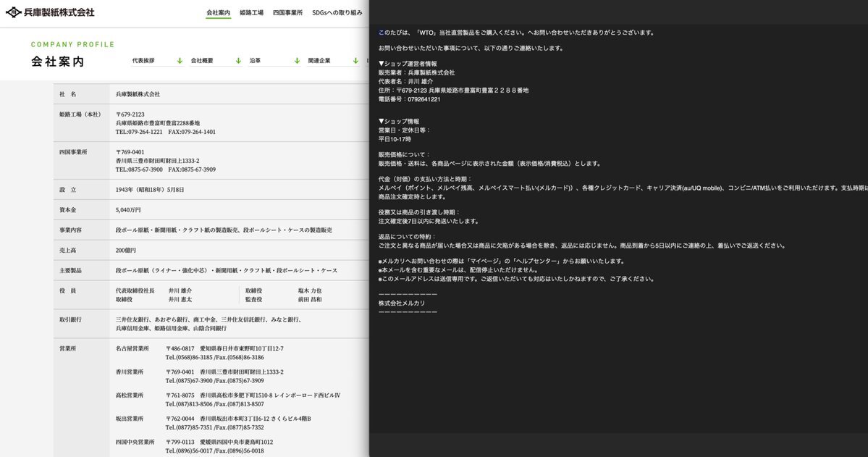Click the 平日10-17時 business hours text
The width and height of the screenshot is (868, 457).
pos(395,140)
